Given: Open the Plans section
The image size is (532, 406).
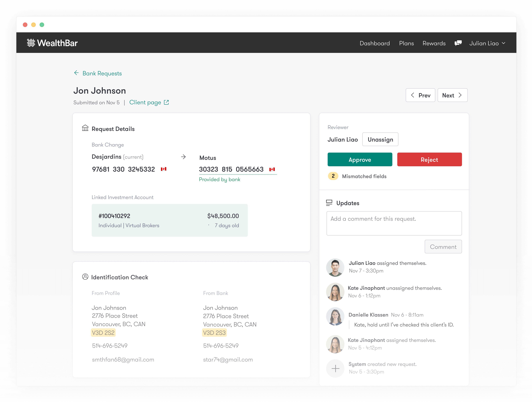Looking at the screenshot, I should coord(406,43).
